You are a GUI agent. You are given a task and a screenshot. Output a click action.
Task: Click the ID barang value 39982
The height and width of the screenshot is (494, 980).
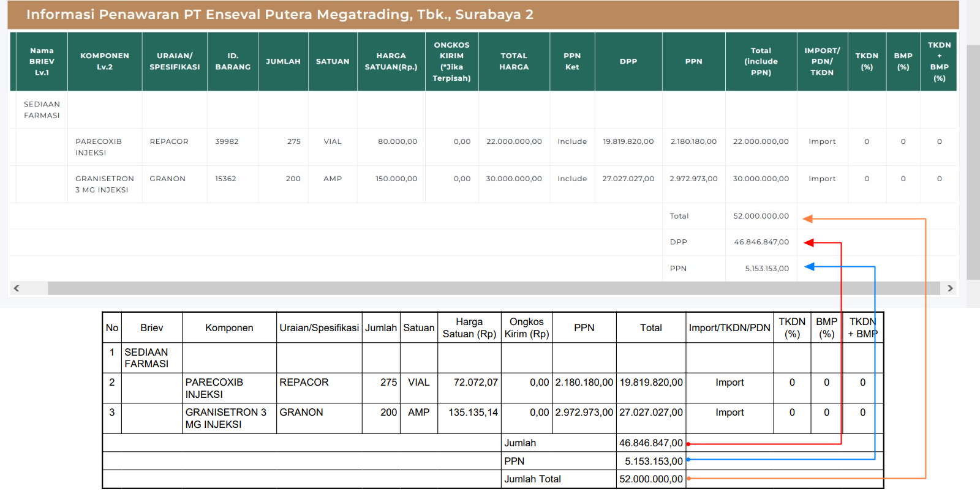[226, 141]
